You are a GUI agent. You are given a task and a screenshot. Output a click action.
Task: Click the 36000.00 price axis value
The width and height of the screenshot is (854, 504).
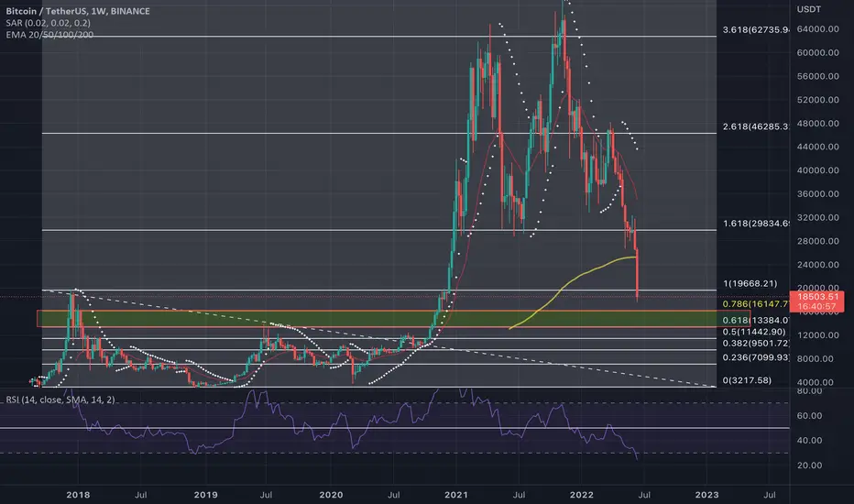point(817,193)
